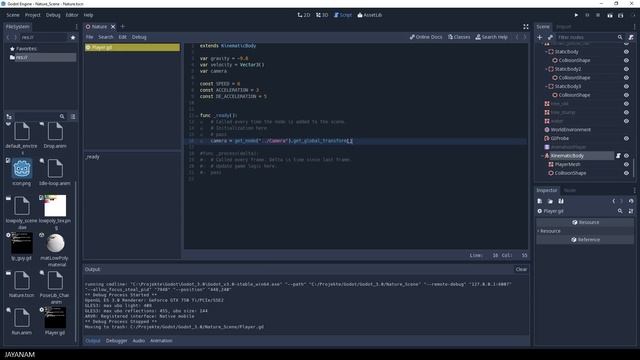Open script attached to KinematicBody

click(x=618, y=156)
